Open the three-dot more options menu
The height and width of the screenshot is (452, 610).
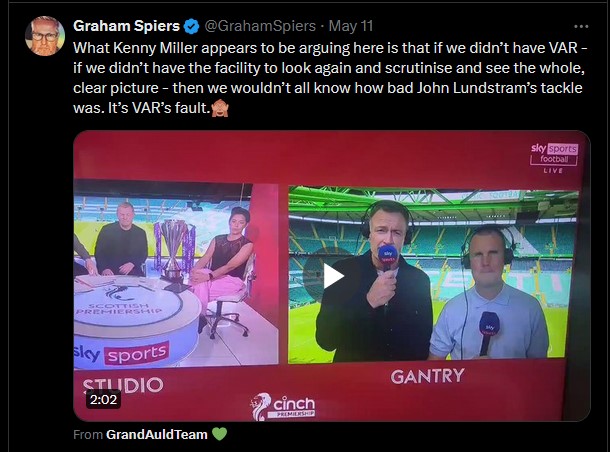pyautogui.click(x=581, y=26)
